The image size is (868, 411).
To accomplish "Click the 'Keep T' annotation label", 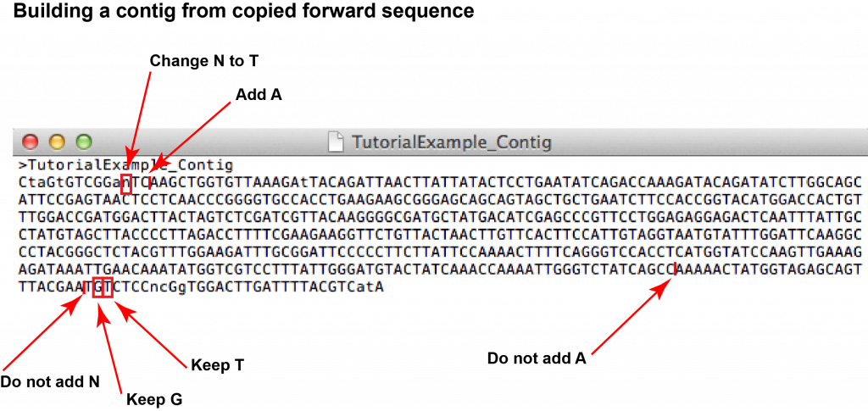I will [218, 365].
